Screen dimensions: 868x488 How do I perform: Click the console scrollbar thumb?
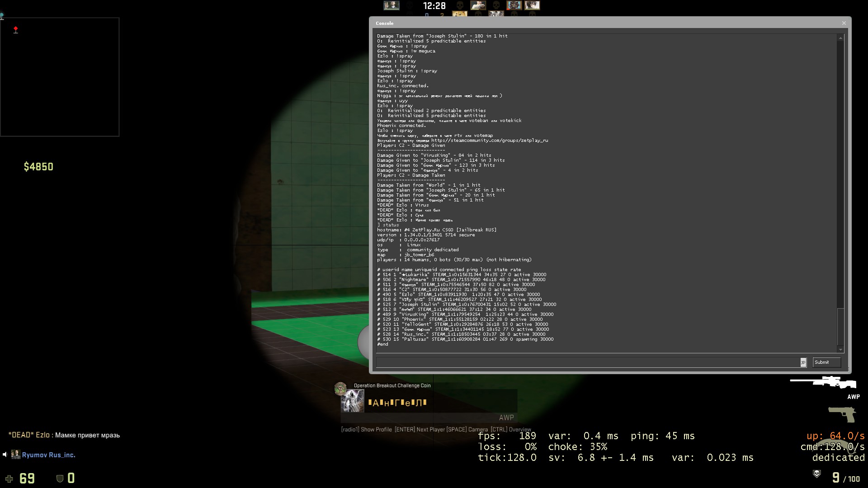pos(840,326)
